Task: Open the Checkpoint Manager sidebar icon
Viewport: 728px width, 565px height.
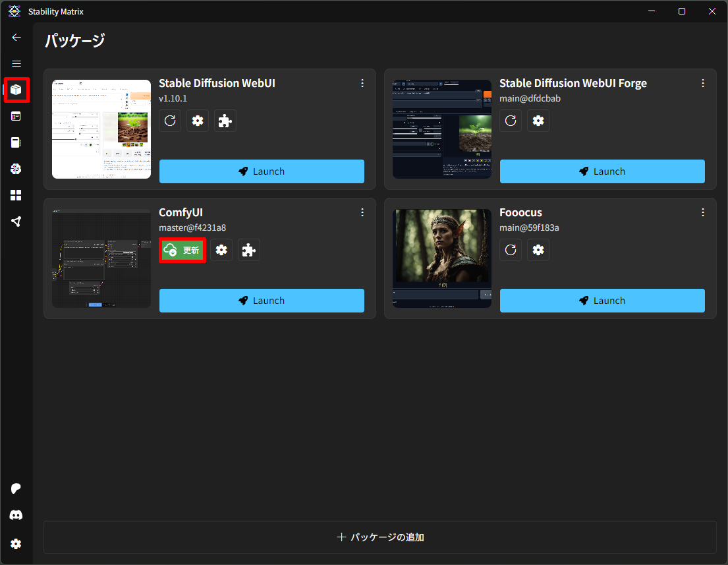Action: click(x=16, y=142)
